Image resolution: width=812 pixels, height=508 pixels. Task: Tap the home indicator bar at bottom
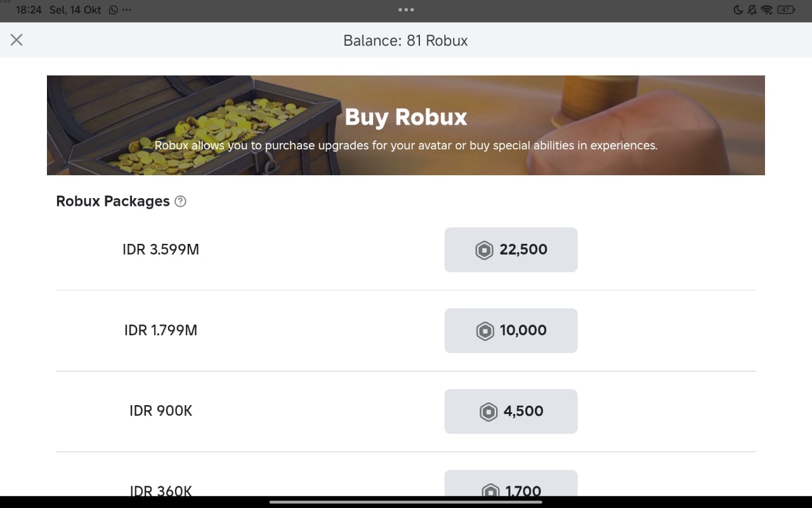[406, 502]
